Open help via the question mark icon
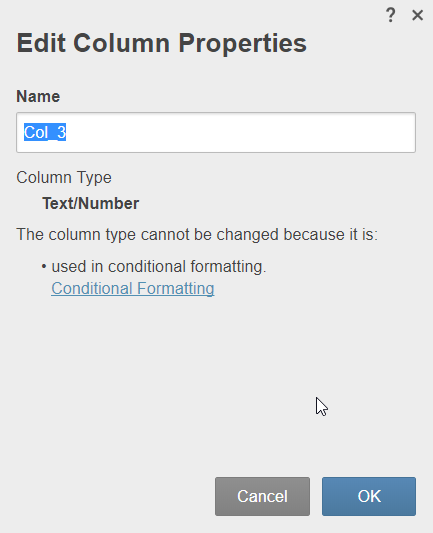The width and height of the screenshot is (433, 533). [391, 15]
